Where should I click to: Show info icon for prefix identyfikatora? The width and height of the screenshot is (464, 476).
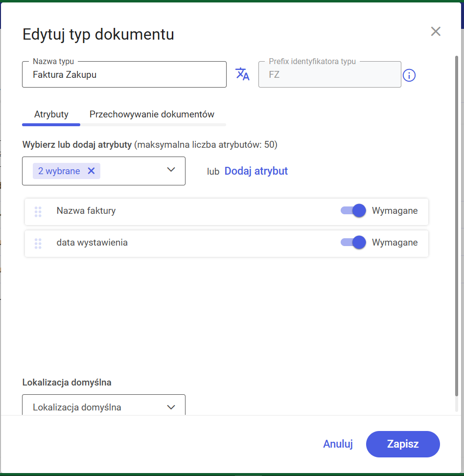coord(409,75)
